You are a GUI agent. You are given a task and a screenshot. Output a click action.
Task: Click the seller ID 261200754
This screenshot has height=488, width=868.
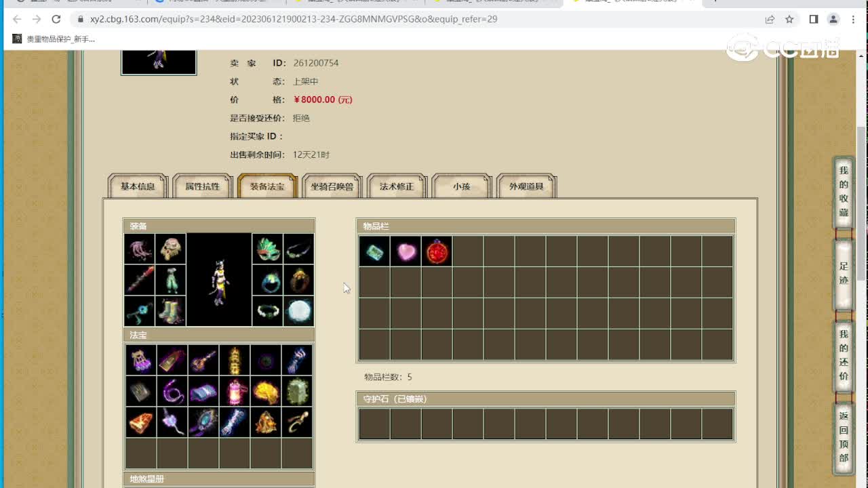(x=316, y=63)
